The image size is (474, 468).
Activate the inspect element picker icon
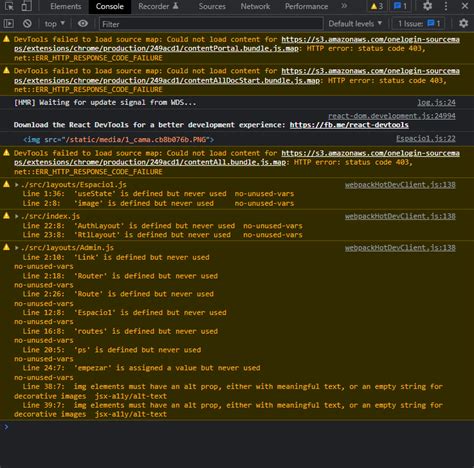pos(9,6)
